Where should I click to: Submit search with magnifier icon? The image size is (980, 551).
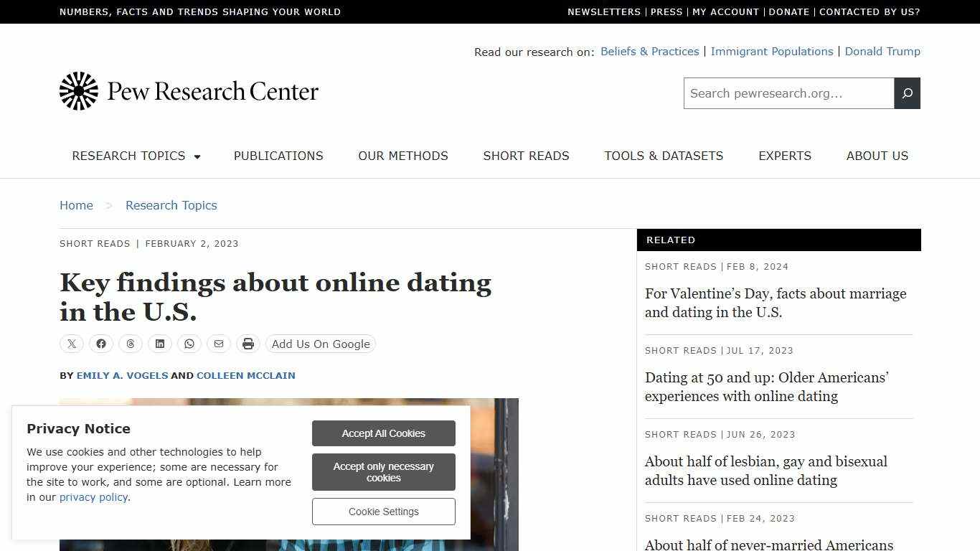[x=907, y=93]
